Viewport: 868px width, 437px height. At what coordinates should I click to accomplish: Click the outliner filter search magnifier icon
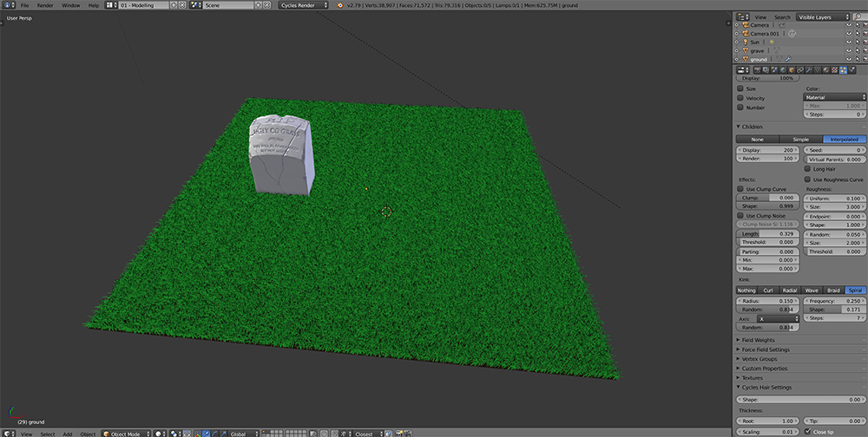(858, 17)
